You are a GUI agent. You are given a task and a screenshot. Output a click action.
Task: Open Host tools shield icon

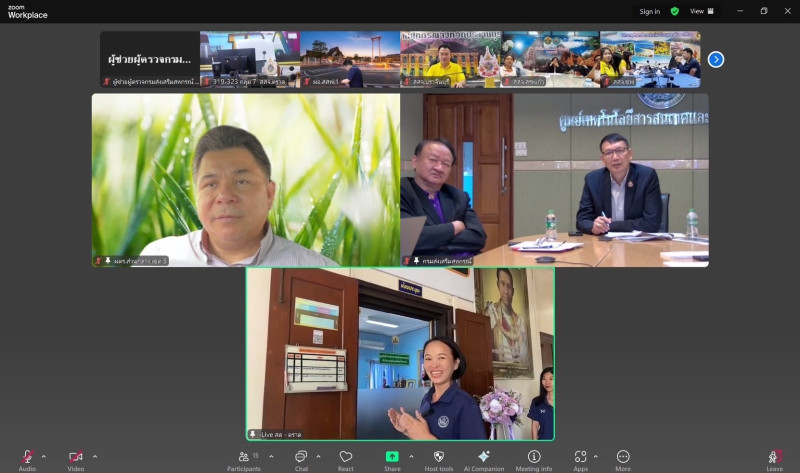438,456
